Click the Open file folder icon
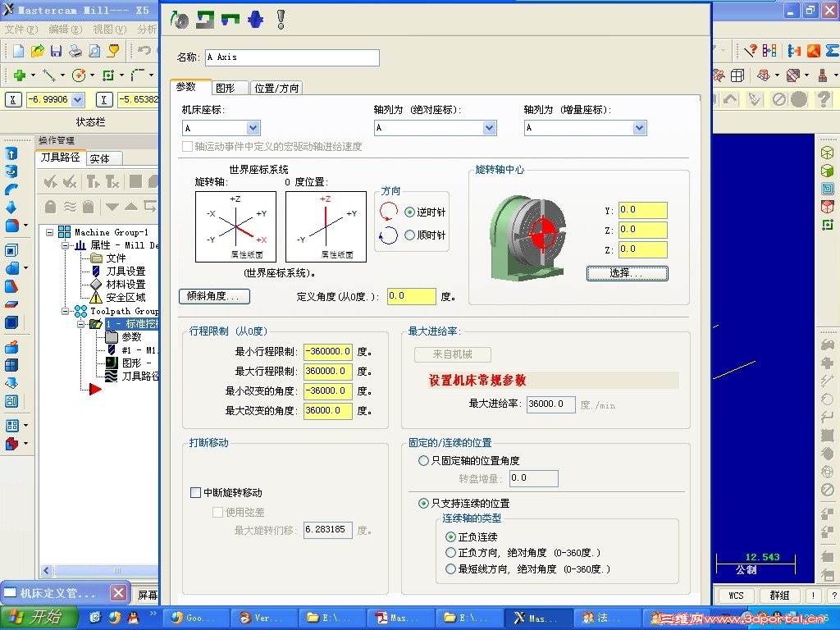Image resolution: width=840 pixels, height=630 pixels. [38, 50]
